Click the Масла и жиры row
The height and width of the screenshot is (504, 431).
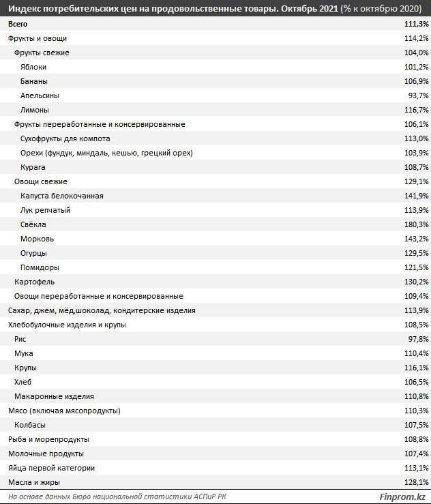pos(215,482)
